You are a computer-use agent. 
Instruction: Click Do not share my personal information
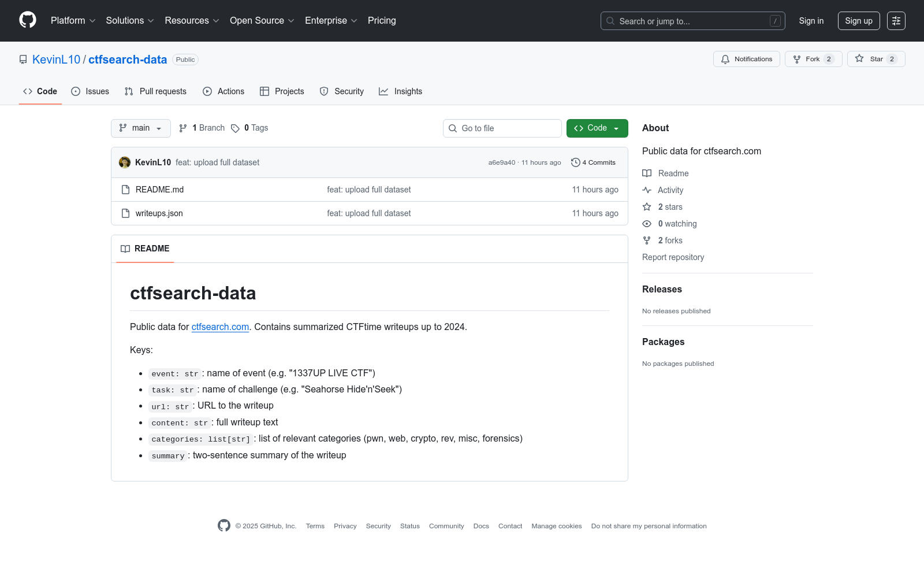[649, 526]
